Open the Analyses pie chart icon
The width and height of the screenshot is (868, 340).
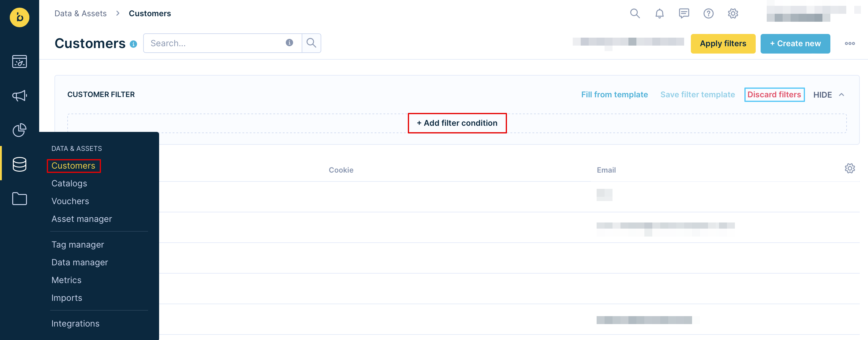pos(19,130)
